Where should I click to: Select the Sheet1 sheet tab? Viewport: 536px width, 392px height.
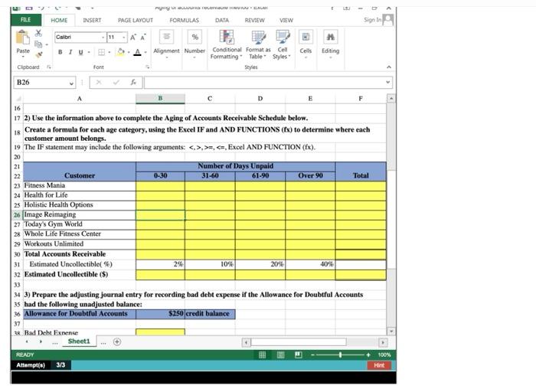pos(79,341)
